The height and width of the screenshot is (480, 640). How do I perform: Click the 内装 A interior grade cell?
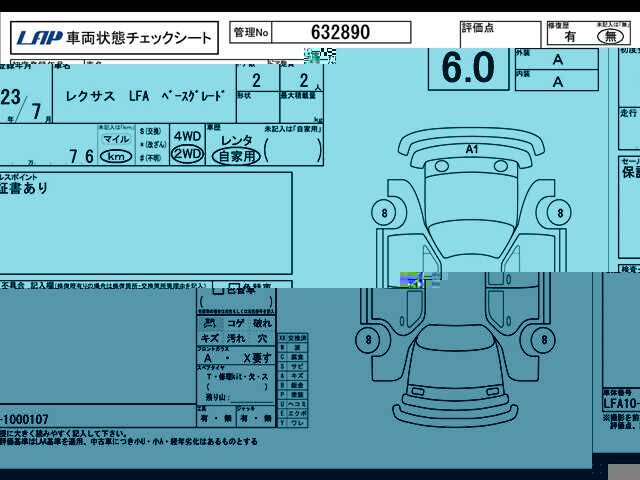click(x=557, y=80)
